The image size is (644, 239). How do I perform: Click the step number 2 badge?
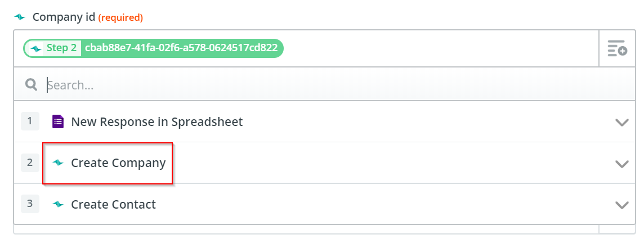coord(30,163)
